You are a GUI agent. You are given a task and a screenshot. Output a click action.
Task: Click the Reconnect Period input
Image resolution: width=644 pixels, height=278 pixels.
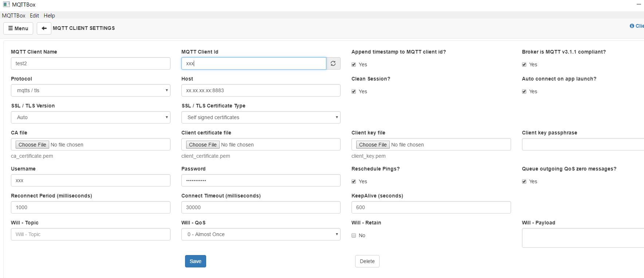pos(91,207)
